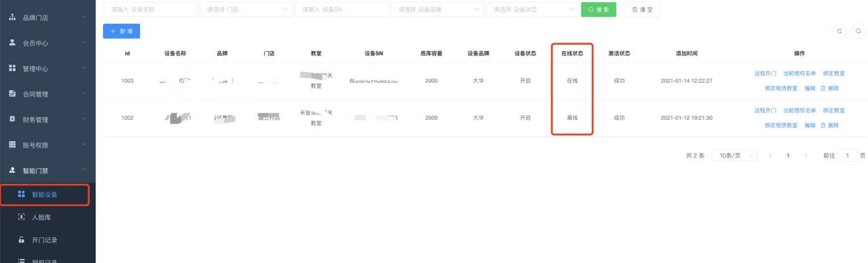868x263 pixels.
Task: Open the 设备品牌 filter dropdown
Action: tap(437, 10)
